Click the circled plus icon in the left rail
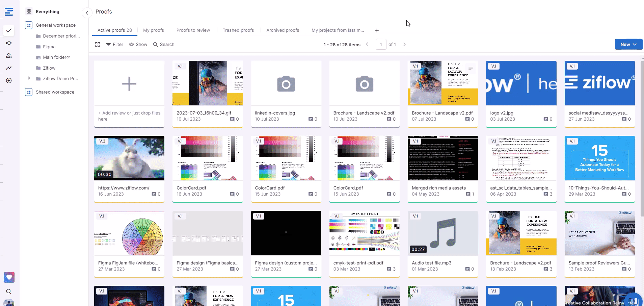644x306 pixels. pos(9,80)
